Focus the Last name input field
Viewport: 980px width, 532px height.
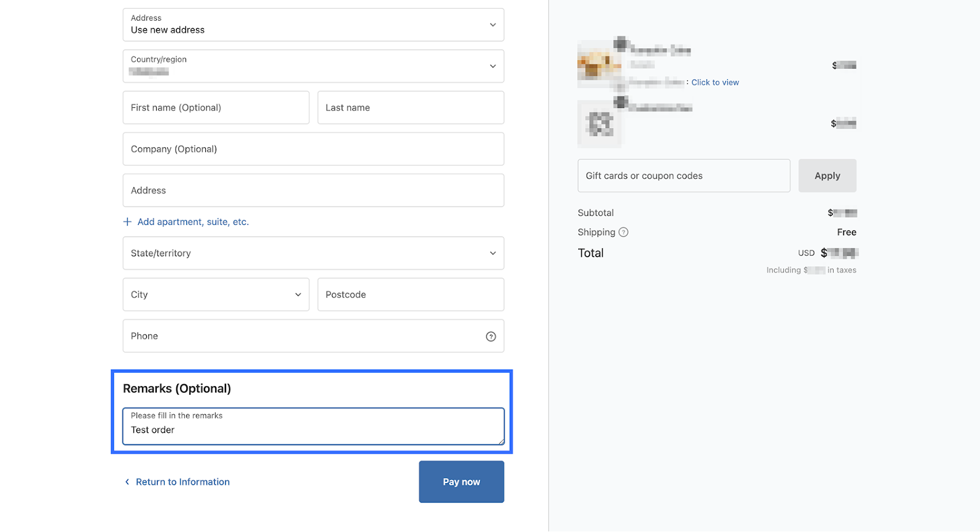tap(410, 108)
